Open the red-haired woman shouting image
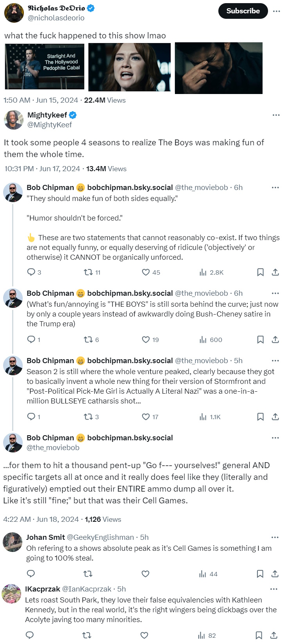This screenshot has width=288, height=644. 130,67
